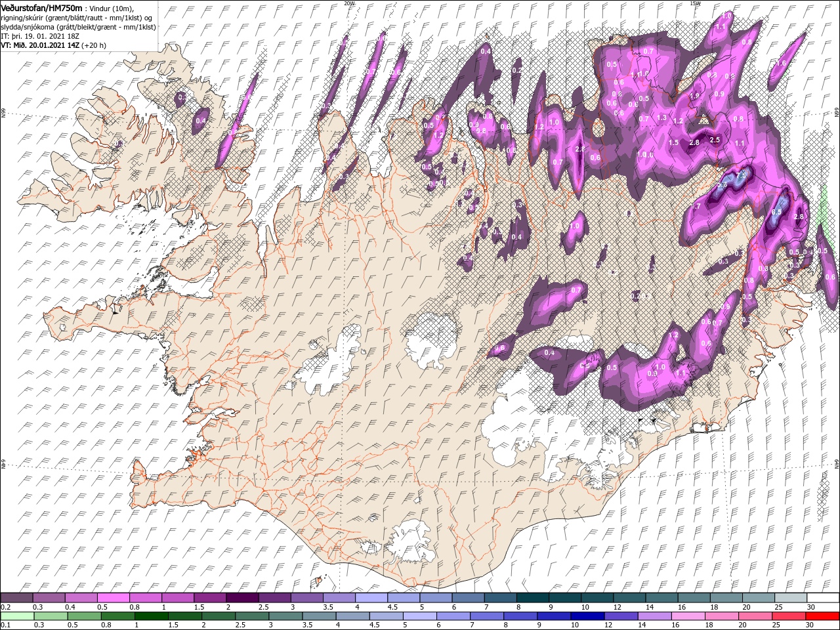This screenshot has height=630, width=840.
Task: Click the 20W longitude label
Action: (x=349, y=3)
